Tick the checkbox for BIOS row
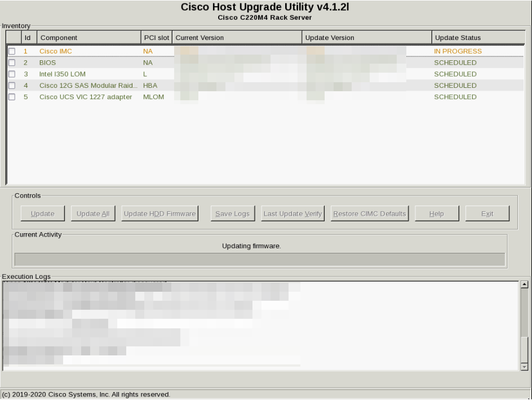Viewport: 532px width, 401px height. (x=12, y=63)
